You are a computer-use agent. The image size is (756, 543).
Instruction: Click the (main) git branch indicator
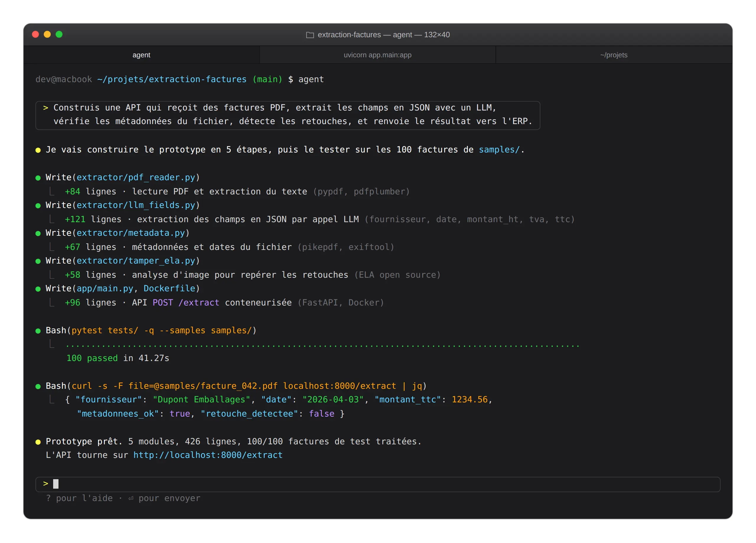(x=267, y=79)
